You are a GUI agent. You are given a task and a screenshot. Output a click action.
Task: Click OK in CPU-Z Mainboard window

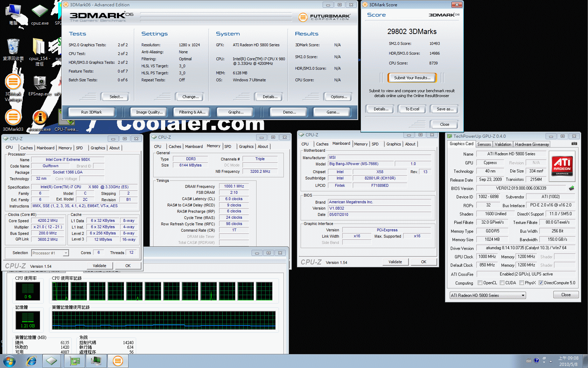click(x=423, y=262)
